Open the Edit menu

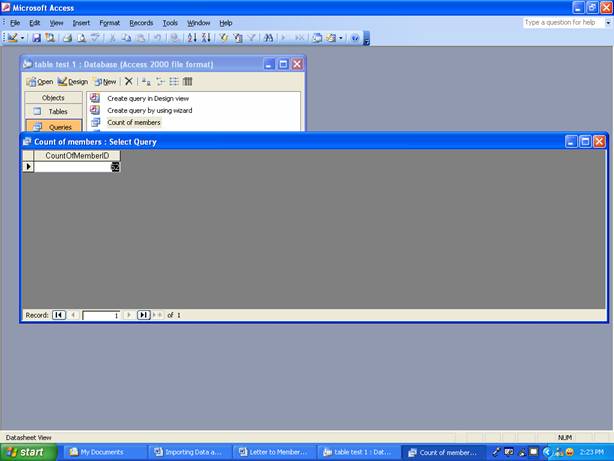(34, 23)
